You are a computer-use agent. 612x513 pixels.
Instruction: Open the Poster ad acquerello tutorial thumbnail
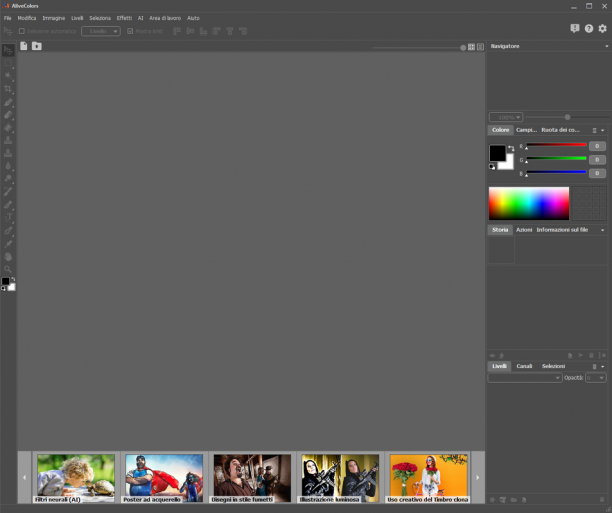point(164,478)
